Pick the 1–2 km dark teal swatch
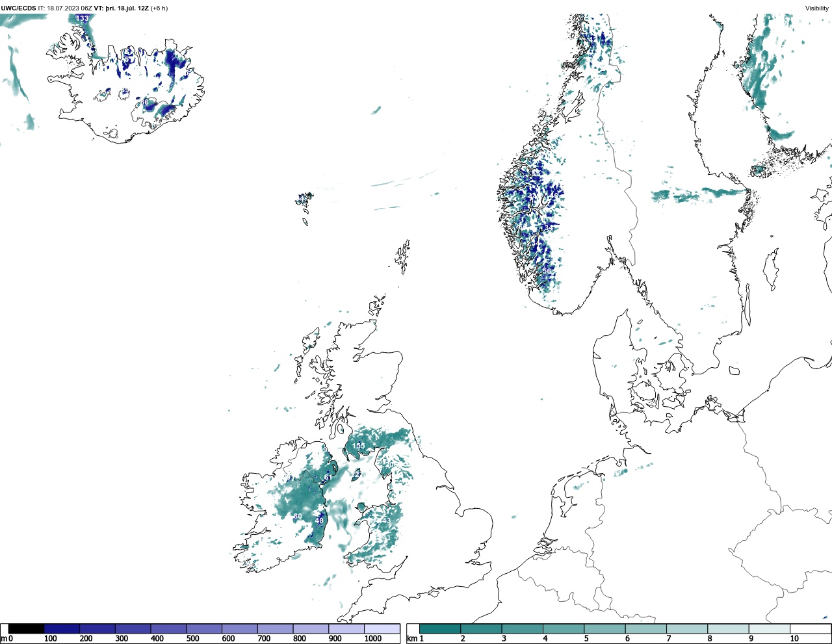This screenshot has width=832, height=644. pyautogui.click(x=440, y=628)
